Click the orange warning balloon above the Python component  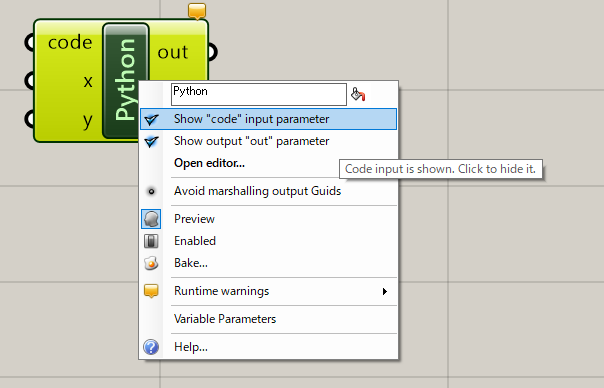point(197,11)
